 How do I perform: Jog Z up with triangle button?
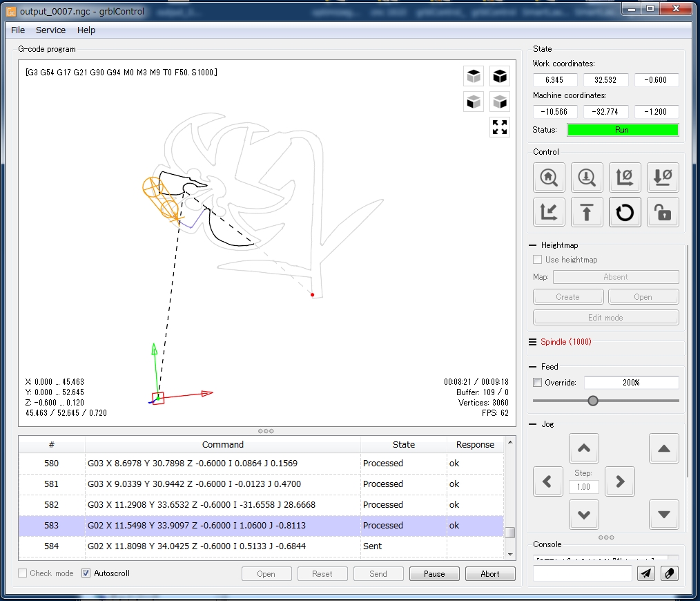click(664, 448)
